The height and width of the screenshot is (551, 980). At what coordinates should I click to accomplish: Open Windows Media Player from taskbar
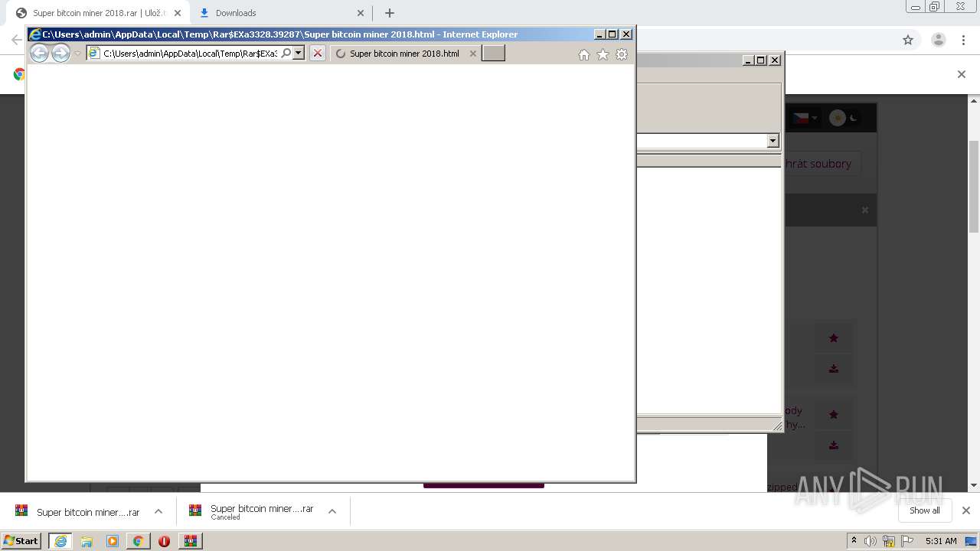tap(113, 541)
